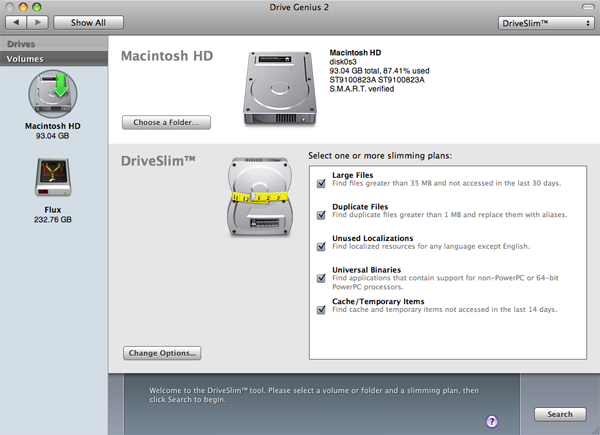Switch to the Volumes section
Viewport: 600px width, 435px height.
tap(54, 59)
